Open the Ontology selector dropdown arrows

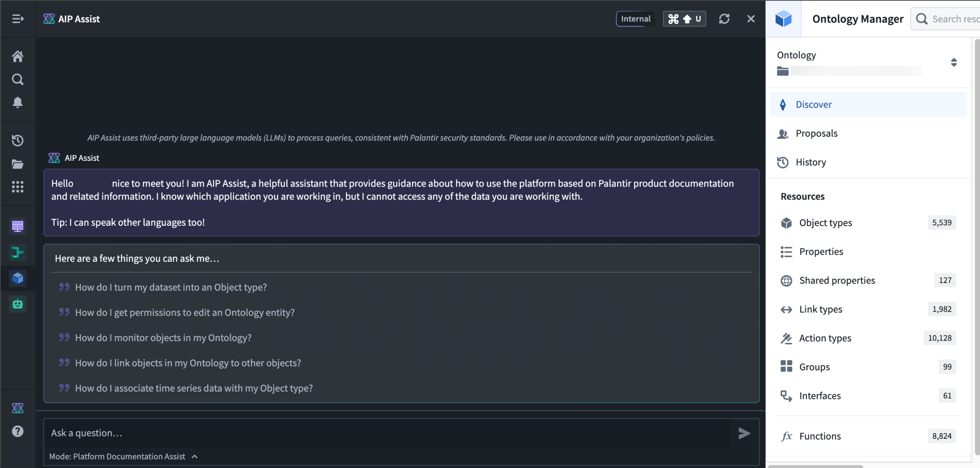(953, 62)
